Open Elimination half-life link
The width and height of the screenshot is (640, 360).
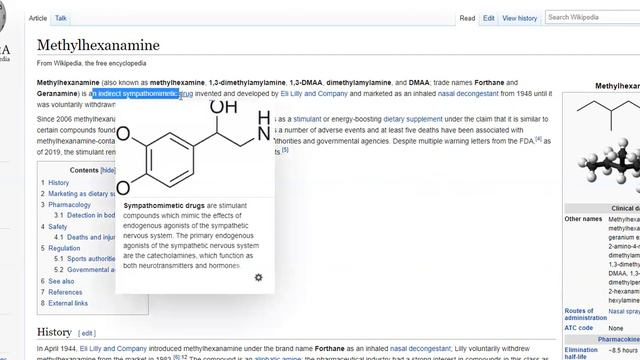pos(581,353)
